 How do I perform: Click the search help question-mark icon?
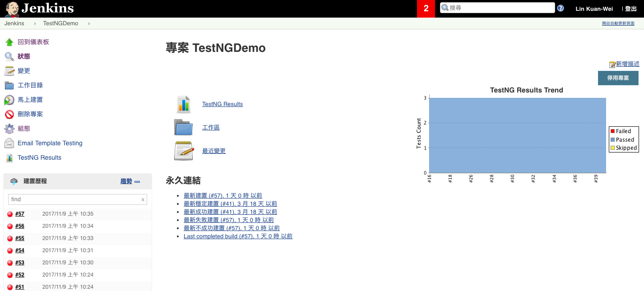point(561,8)
